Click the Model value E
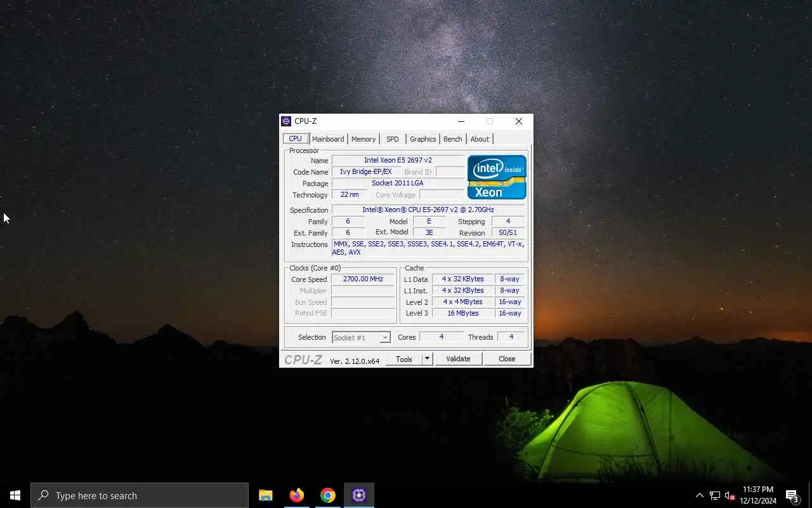Image resolution: width=812 pixels, height=508 pixels. [x=429, y=221]
